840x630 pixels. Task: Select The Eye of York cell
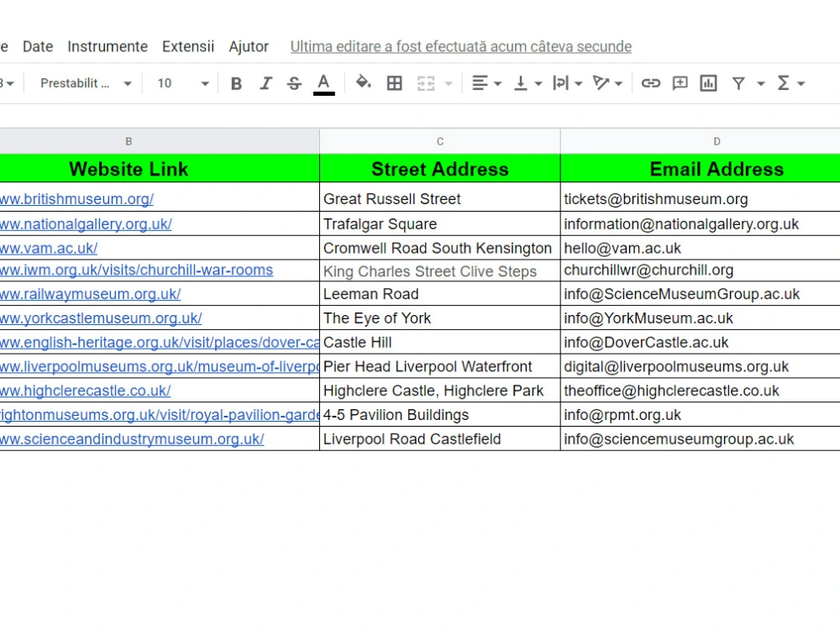(440, 318)
